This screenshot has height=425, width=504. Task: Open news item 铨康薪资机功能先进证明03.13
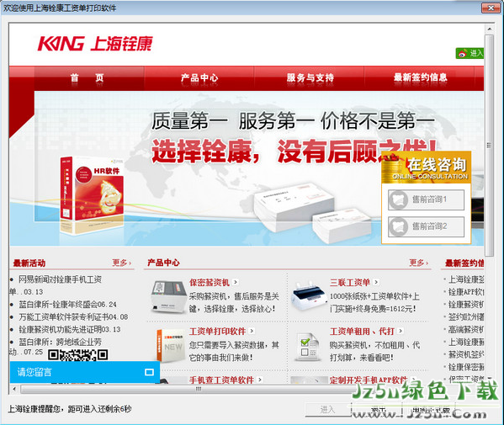[70, 330]
